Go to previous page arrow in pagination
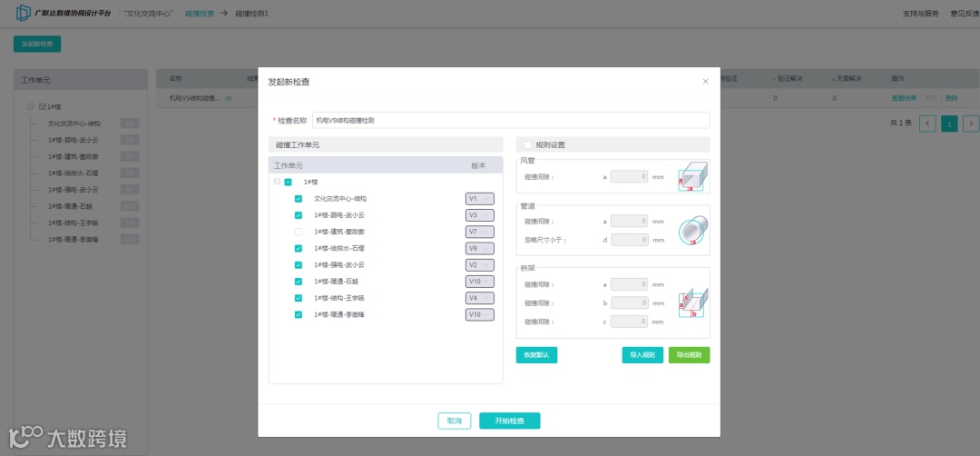Screen dimensions: 980x456 pos(927,124)
